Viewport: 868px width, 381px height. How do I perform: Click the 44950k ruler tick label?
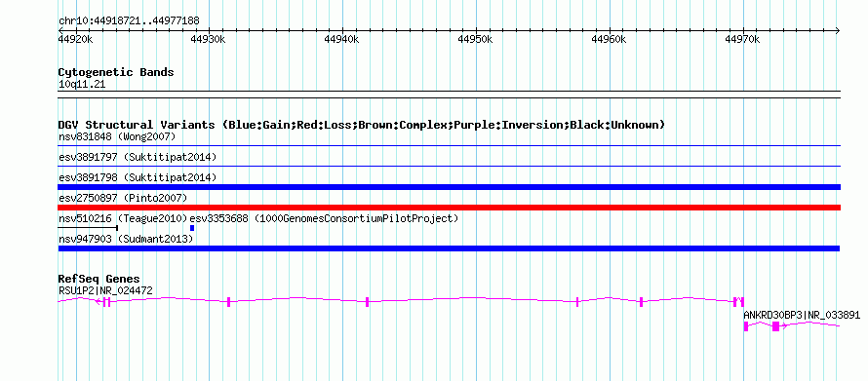coord(475,40)
